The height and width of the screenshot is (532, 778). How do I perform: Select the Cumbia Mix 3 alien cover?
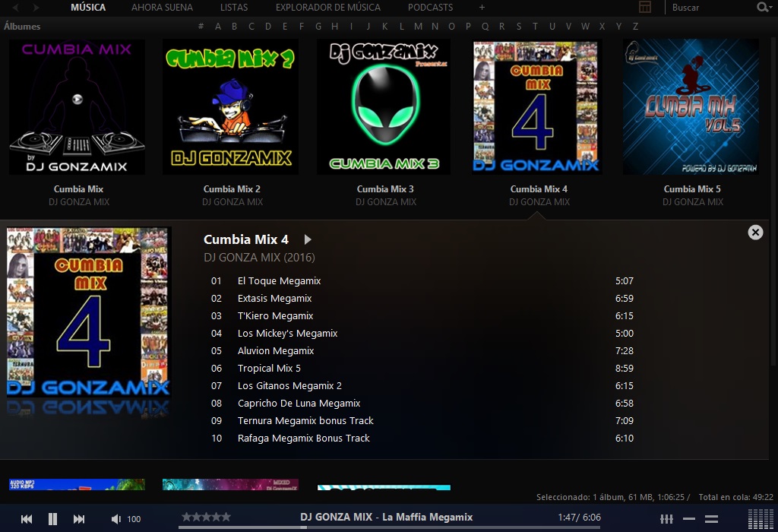(x=384, y=107)
